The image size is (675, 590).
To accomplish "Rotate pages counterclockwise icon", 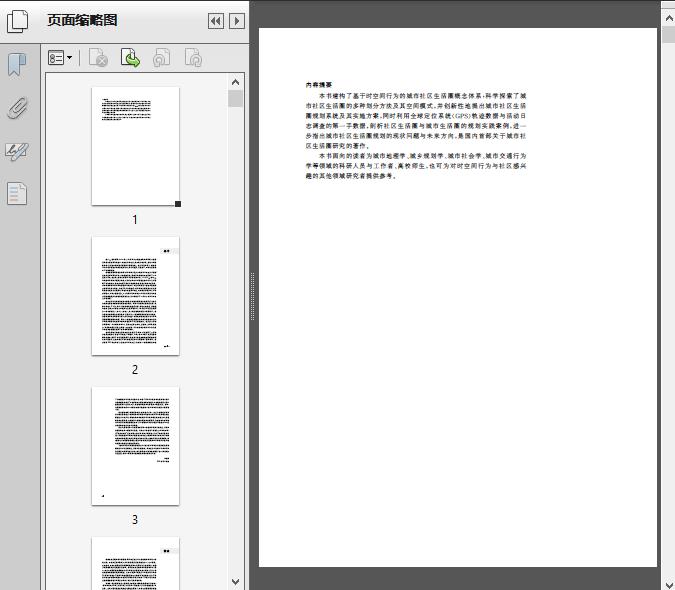I will click(x=162, y=58).
